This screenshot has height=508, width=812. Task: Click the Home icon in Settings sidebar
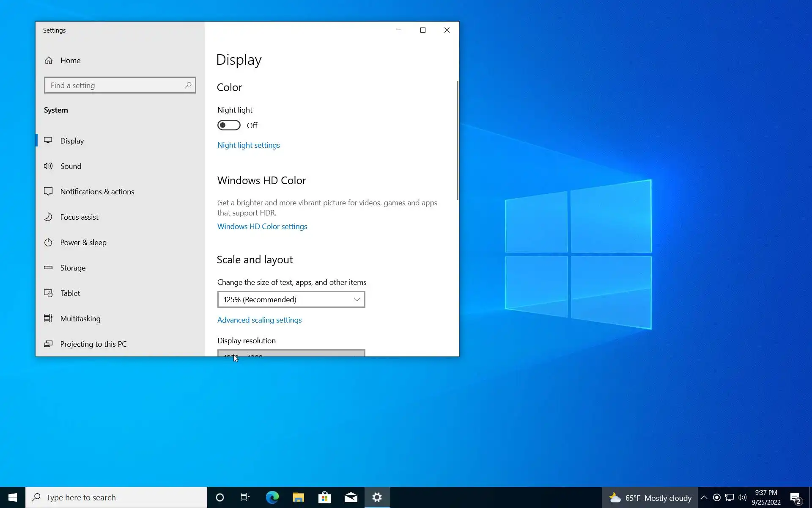tap(49, 61)
